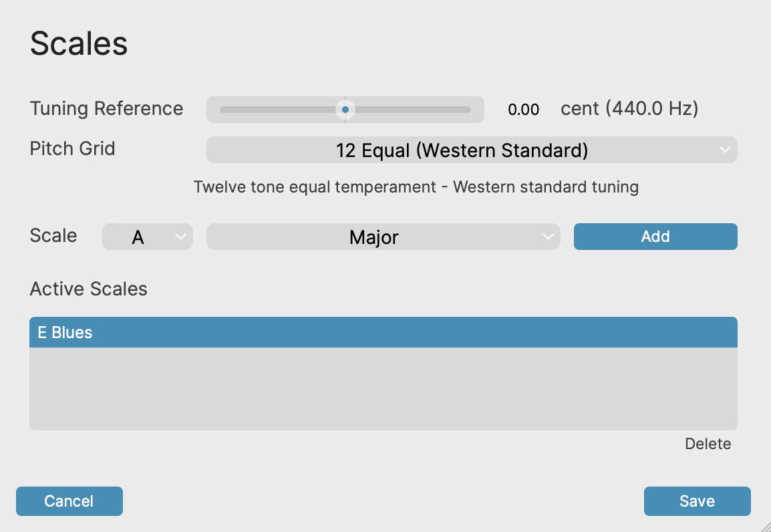
Task: Save the scale settings
Action: coord(697,501)
